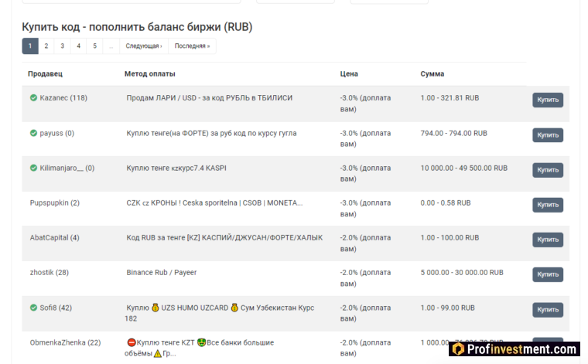Click the Profinvestment.com logo watermark

[x=514, y=349]
